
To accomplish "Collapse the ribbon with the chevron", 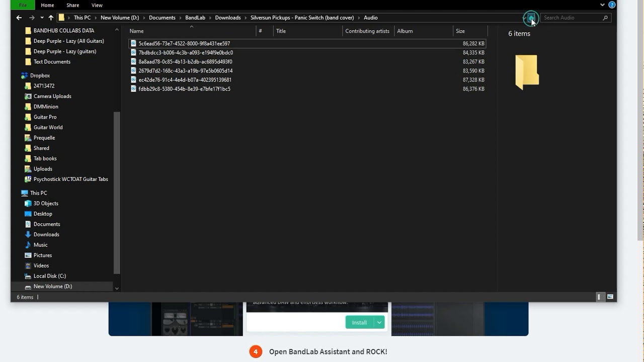I will [x=603, y=5].
